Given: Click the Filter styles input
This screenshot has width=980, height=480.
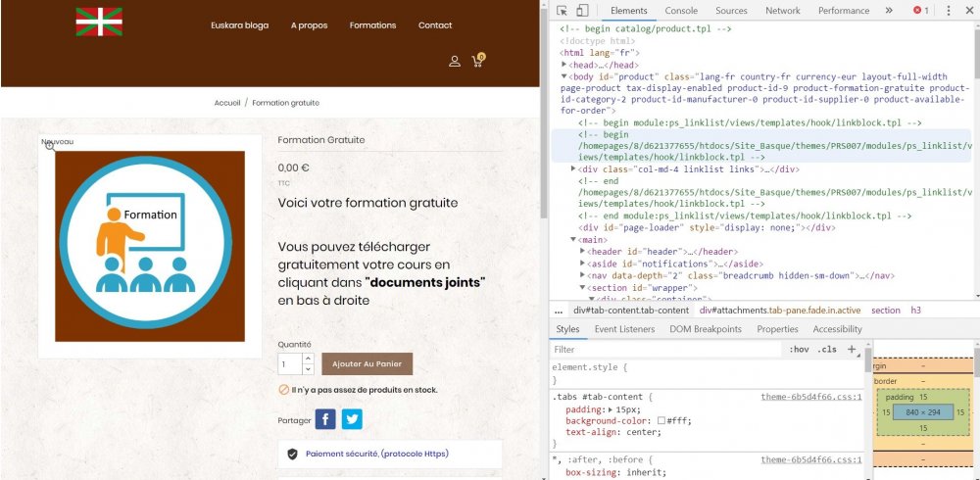Looking at the screenshot, I should pyautogui.click(x=666, y=350).
